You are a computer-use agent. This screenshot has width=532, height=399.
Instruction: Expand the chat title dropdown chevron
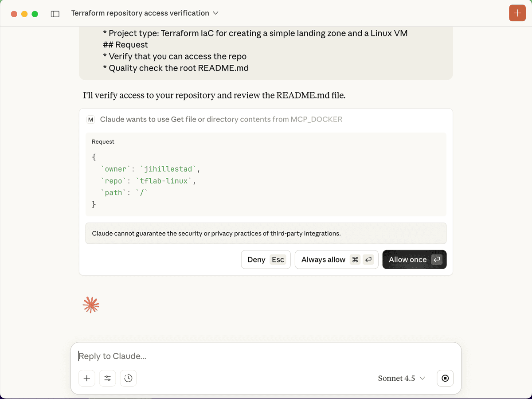216,13
